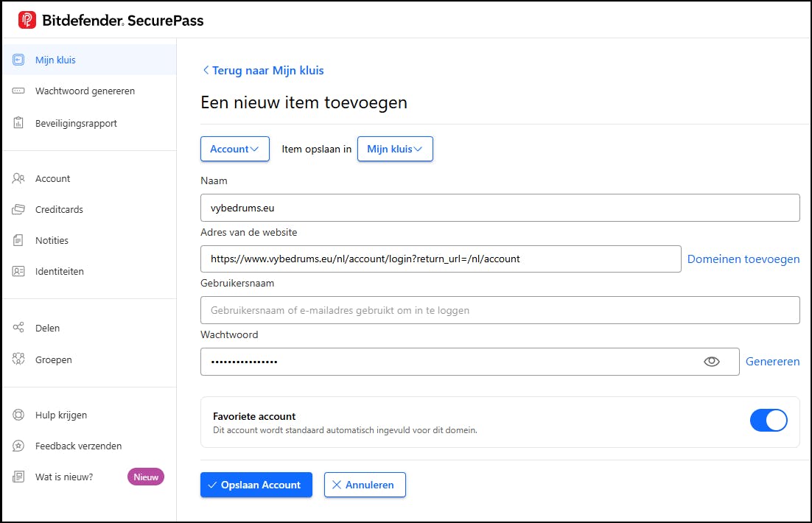Open the Account item type dropdown
Viewport: 812px width, 523px height.
tap(234, 149)
